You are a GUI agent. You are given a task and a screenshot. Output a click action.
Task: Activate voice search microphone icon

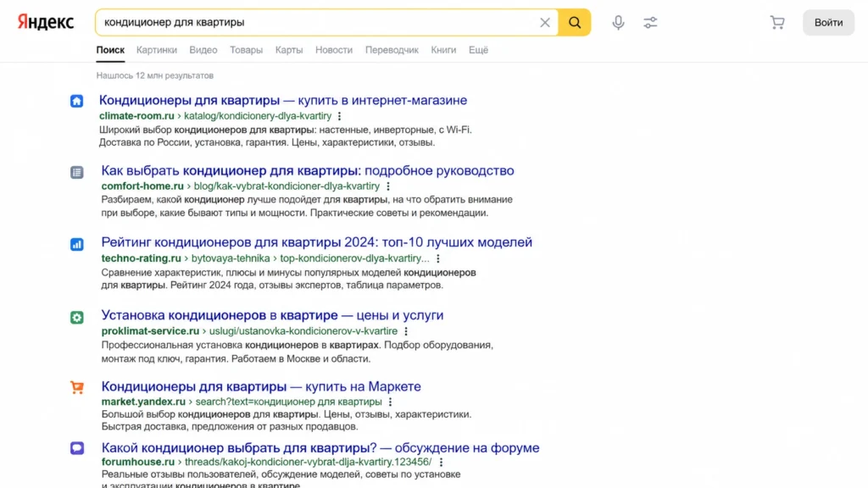coord(618,23)
